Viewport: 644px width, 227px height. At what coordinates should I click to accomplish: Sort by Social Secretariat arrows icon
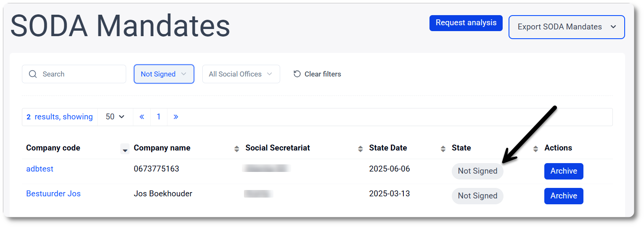(x=360, y=148)
